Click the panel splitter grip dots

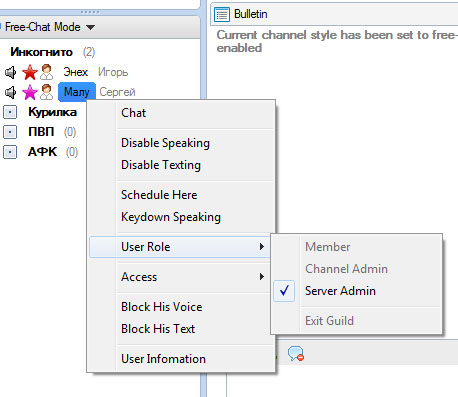click(x=90, y=12)
